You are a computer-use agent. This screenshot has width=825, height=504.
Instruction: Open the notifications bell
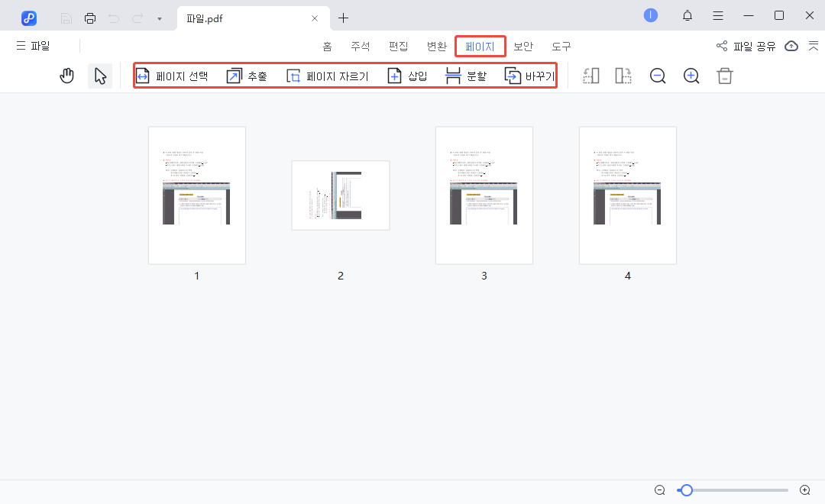[687, 16]
